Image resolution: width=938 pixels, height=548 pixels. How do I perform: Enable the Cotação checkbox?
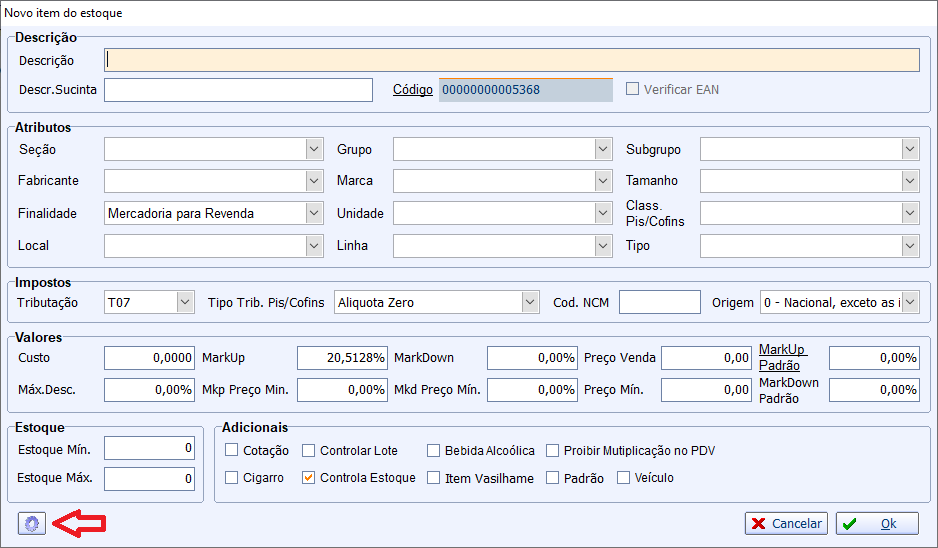point(232,451)
